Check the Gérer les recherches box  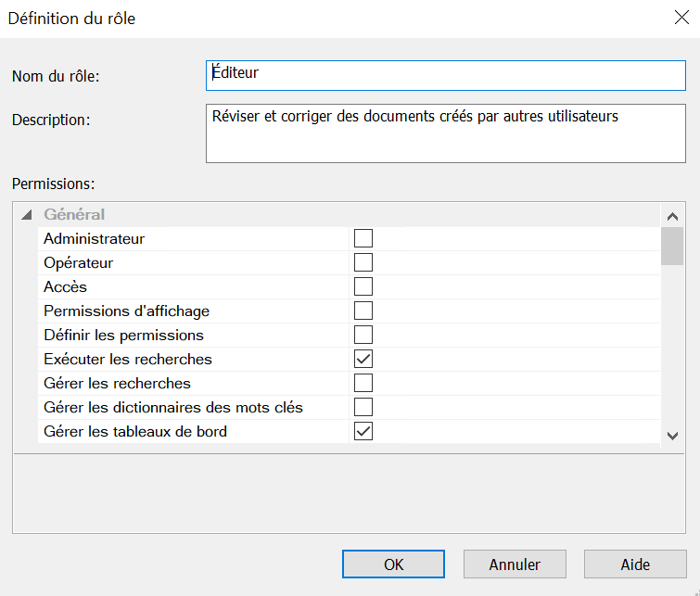(363, 383)
